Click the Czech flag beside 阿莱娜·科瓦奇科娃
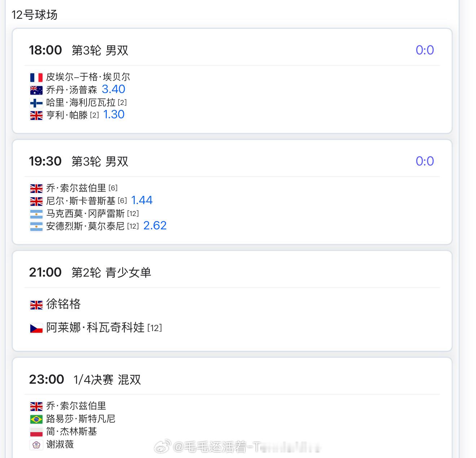The width and height of the screenshot is (476, 458). click(36, 328)
